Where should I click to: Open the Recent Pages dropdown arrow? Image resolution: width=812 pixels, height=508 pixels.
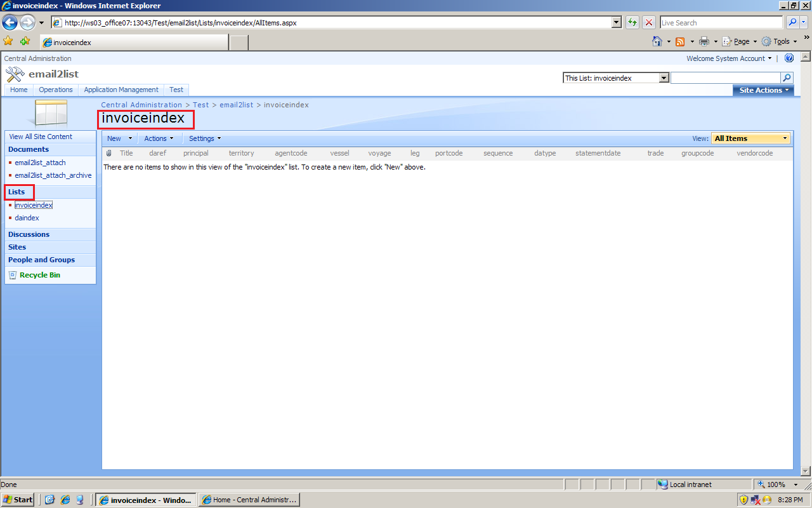(x=42, y=23)
